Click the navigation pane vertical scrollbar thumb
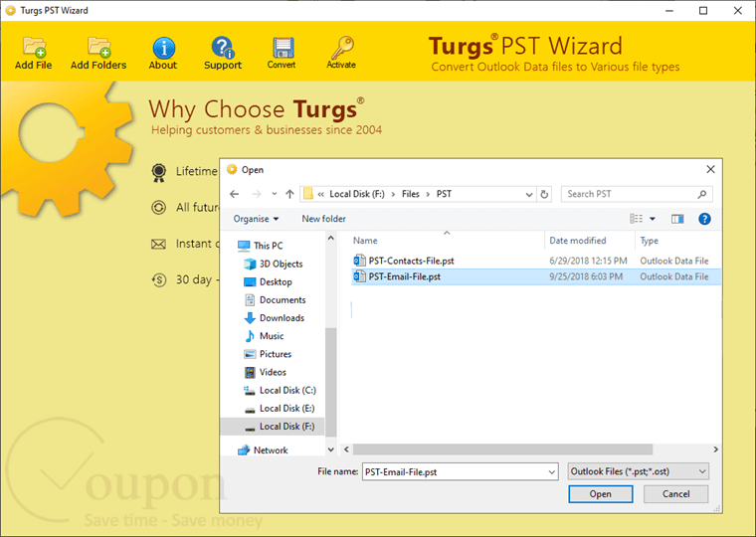Screen dimensions: 756x537 (x=330, y=382)
